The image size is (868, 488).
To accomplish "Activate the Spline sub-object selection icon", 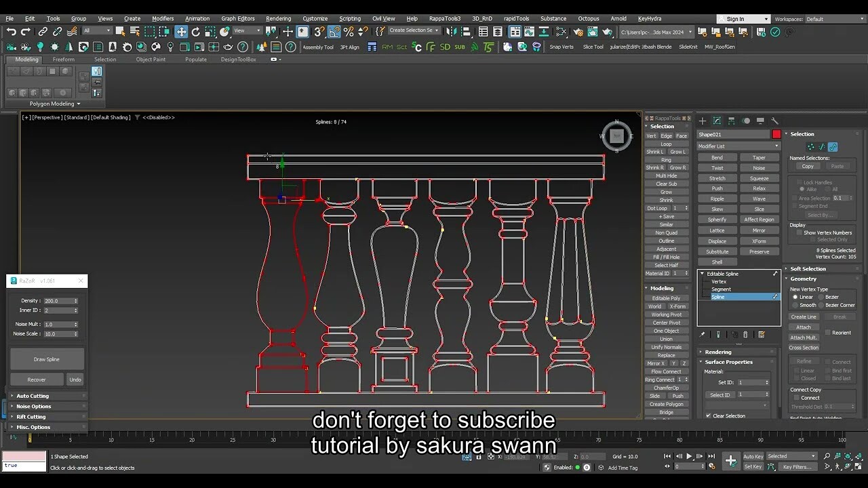I will tap(833, 146).
